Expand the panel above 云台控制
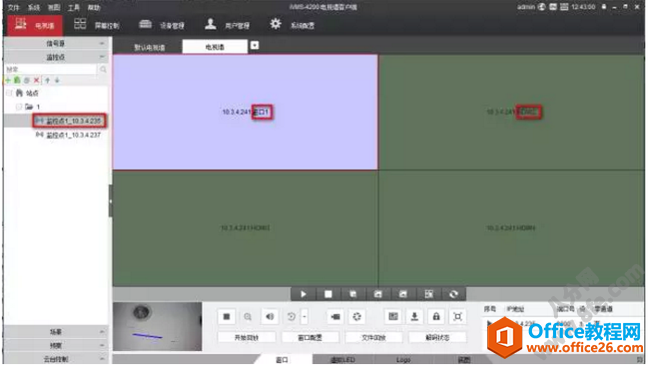 102,345
